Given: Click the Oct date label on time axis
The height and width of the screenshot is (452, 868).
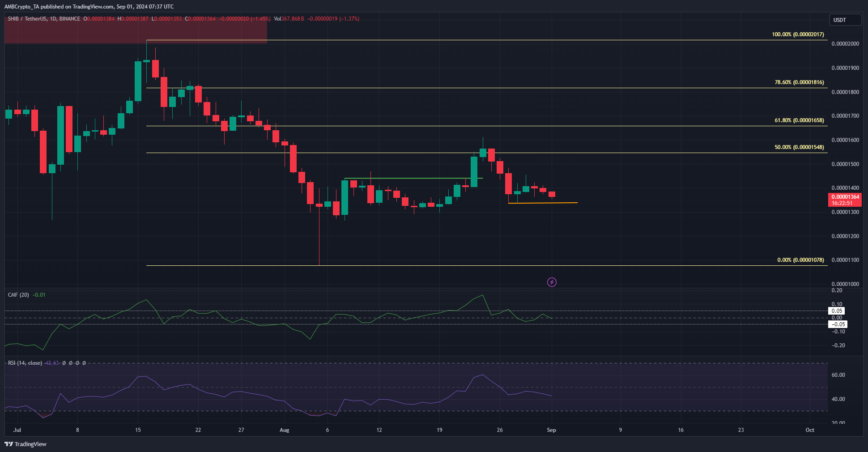Looking at the screenshot, I should point(810,430).
